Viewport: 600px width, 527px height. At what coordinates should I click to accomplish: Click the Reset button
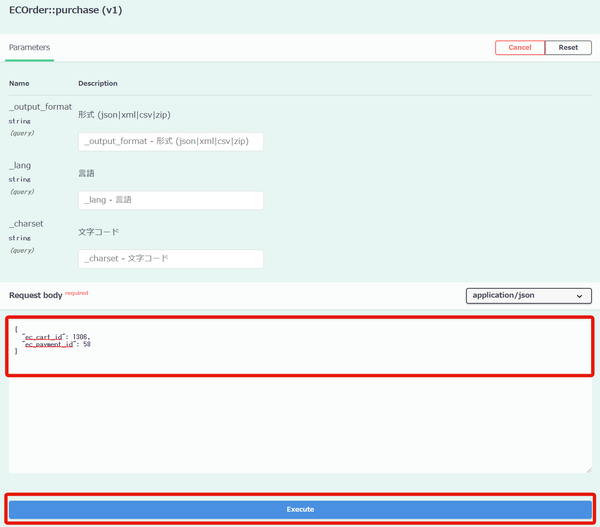[568, 47]
